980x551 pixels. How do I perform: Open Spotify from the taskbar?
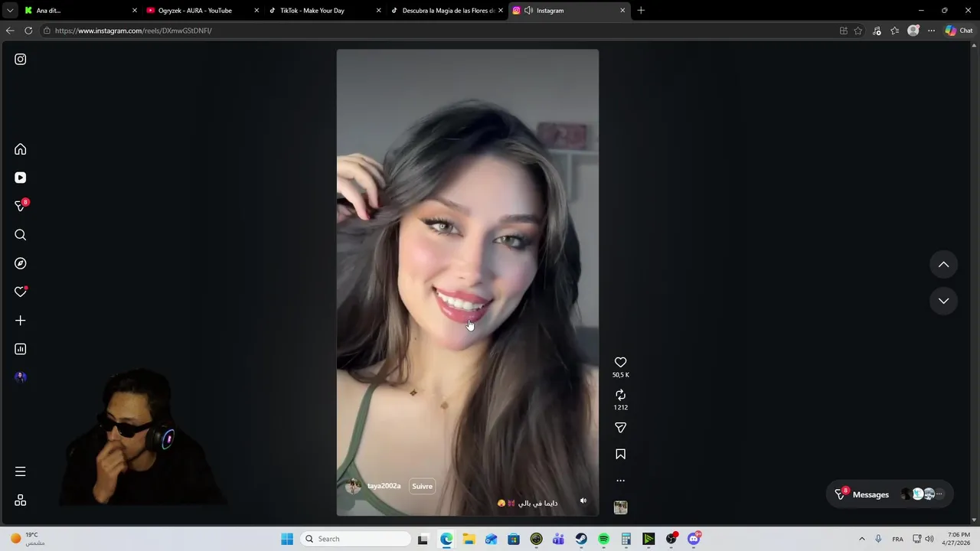pyautogui.click(x=603, y=539)
